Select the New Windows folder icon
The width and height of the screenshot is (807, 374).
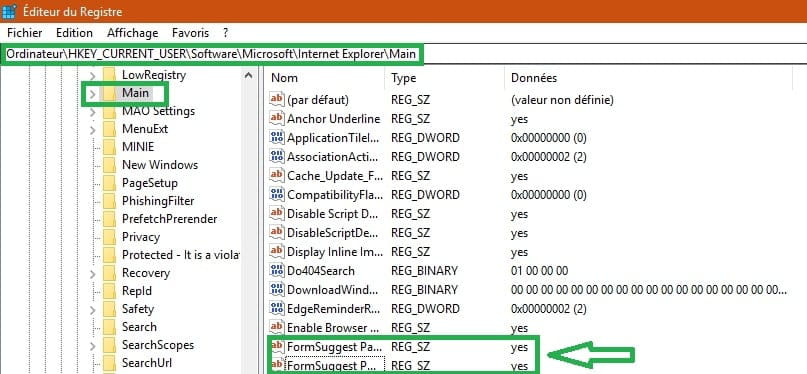tap(109, 165)
